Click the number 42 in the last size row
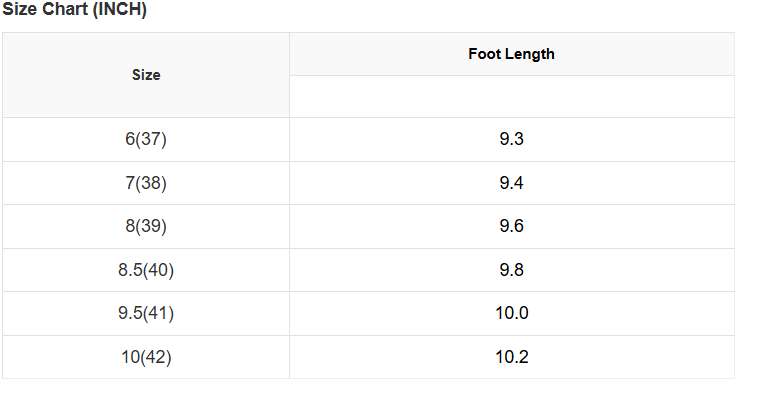The image size is (762, 404). 155,357
